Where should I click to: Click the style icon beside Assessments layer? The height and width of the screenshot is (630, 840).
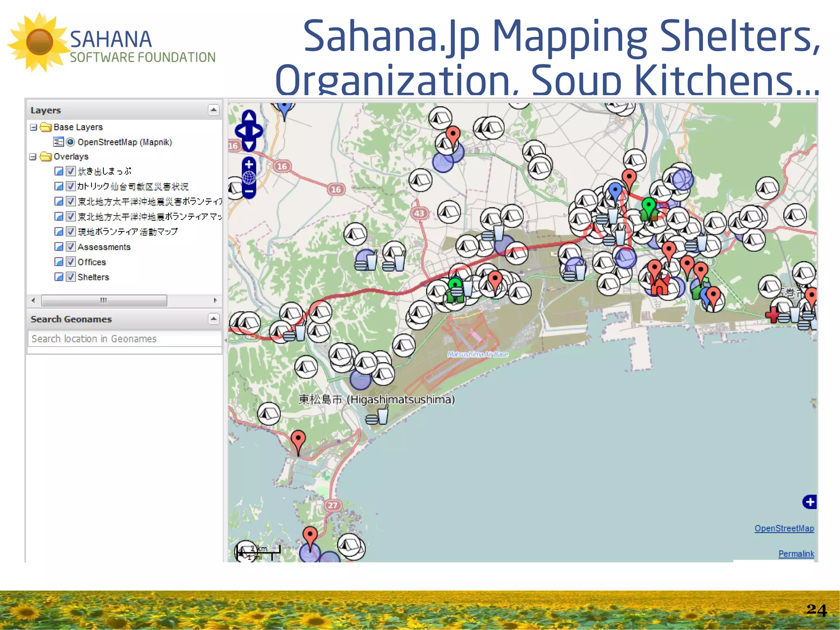coord(59,247)
